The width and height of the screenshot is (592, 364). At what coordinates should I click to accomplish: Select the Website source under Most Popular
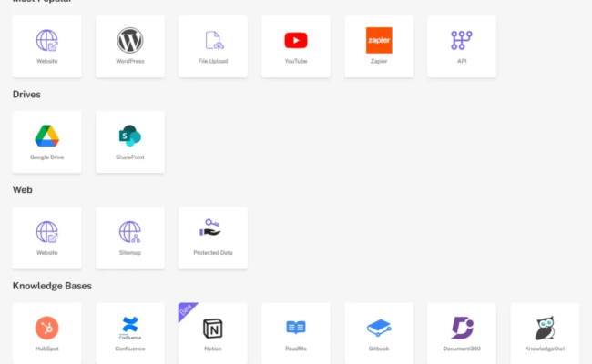(46, 46)
